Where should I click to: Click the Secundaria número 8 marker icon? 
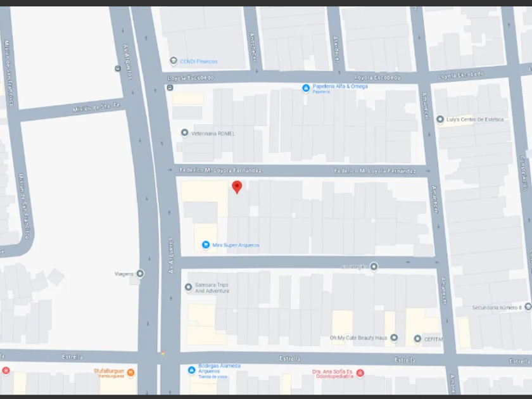pyautogui.click(x=528, y=307)
